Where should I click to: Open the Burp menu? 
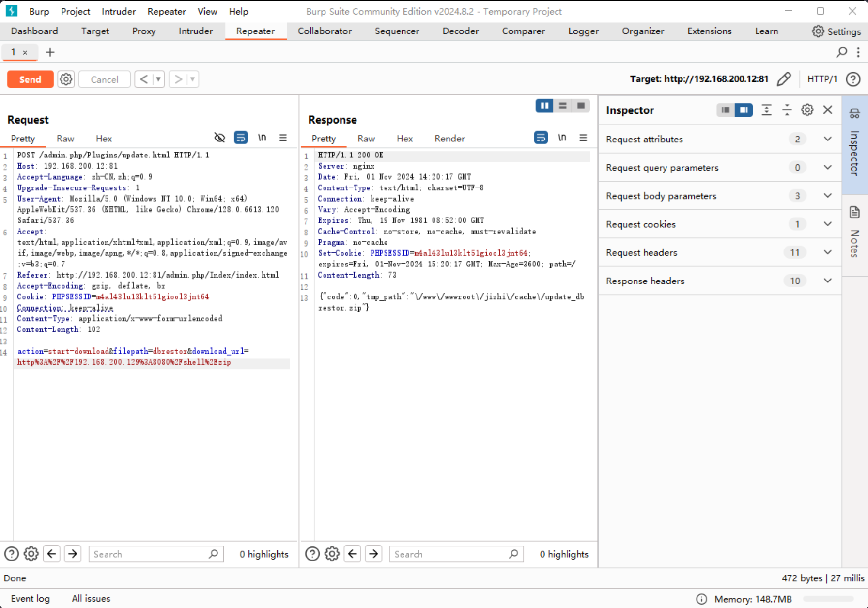(39, 11)
